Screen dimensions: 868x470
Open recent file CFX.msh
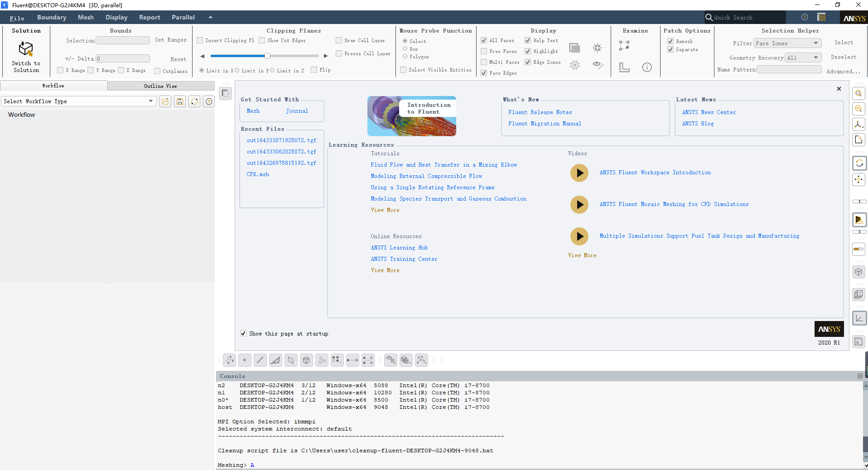coord(258,174)
